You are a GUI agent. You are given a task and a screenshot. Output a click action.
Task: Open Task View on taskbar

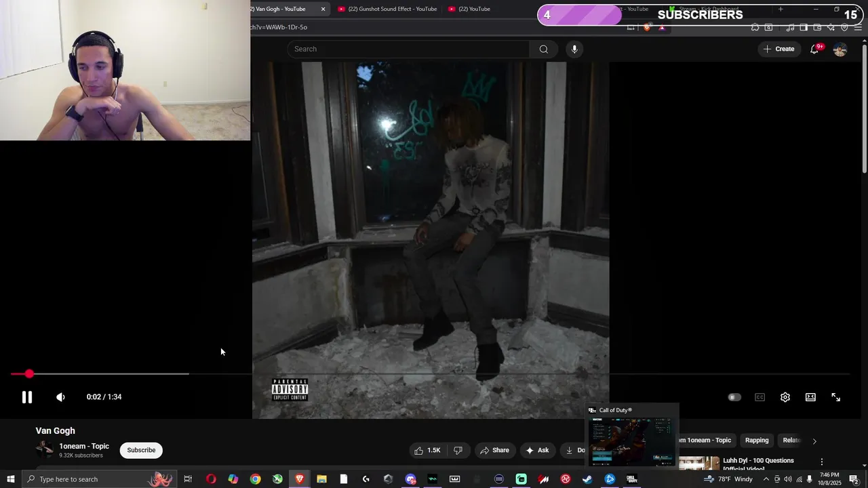(188, 479)
